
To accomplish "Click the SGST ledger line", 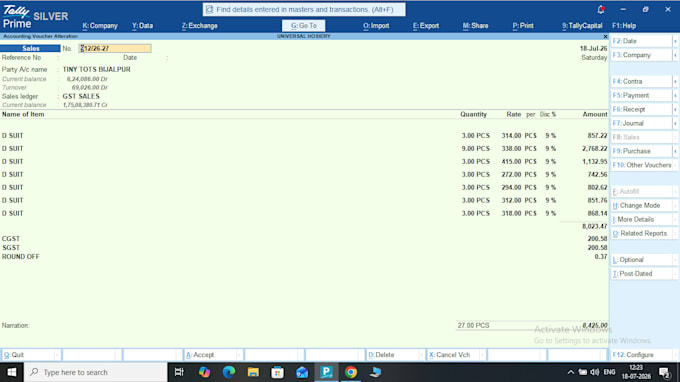I will pyautogui.click(x=304, y=248).
